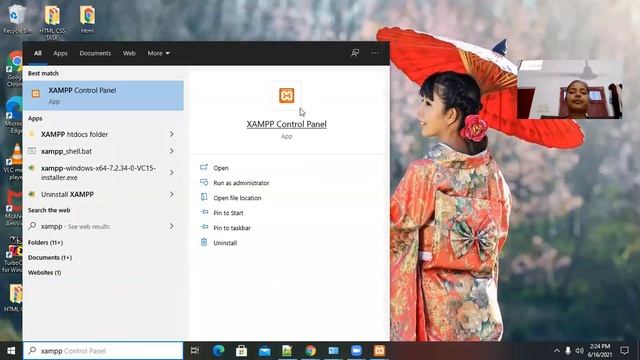
Task: Launch Google Chrome from the taskbar
Action: [x=311, y=351]
